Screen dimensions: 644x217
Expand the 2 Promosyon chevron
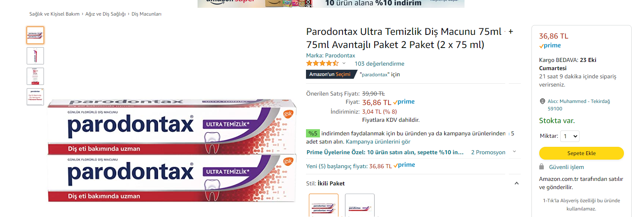(x=514, y=152)
